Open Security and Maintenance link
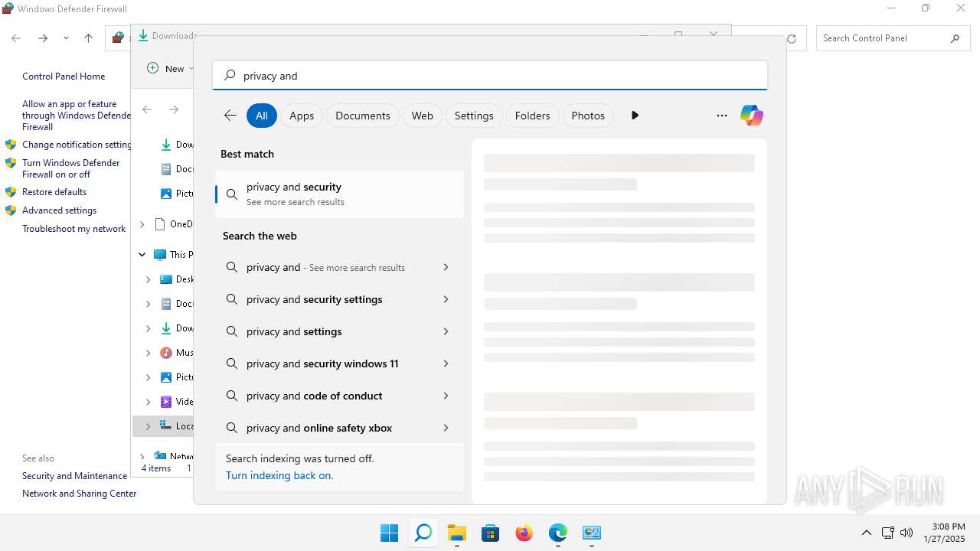Viewport: 980px width, 551px height. [75, 476]
